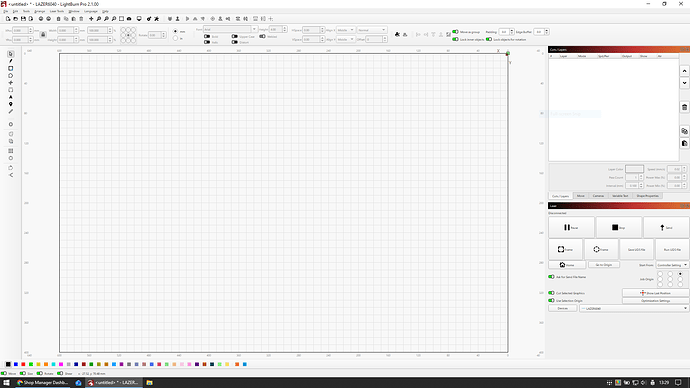Open the File menu
This screenshot has height=388, width=690.
point(6,11)
